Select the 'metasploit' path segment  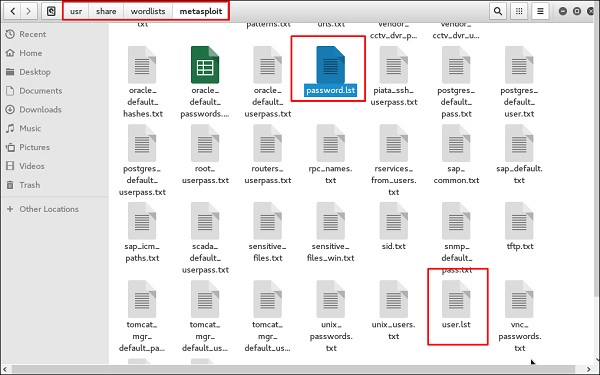(201, 11)
